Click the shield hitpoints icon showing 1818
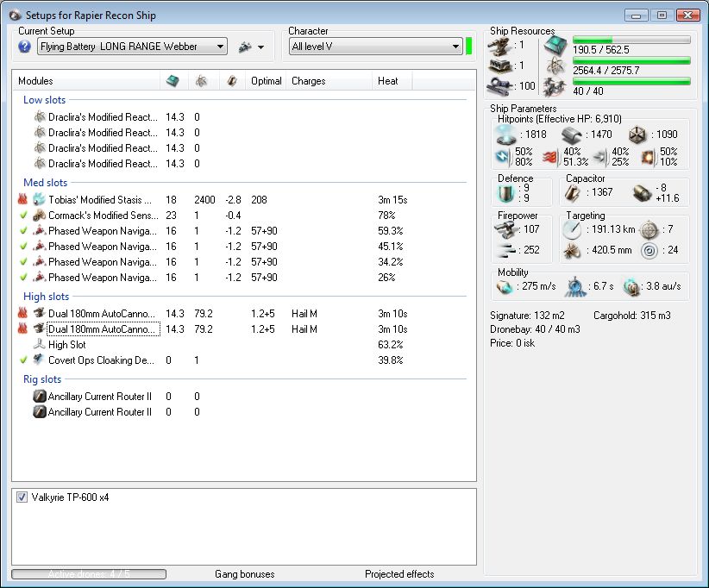This screenshot has width=709, height=588. pos(506,134)
